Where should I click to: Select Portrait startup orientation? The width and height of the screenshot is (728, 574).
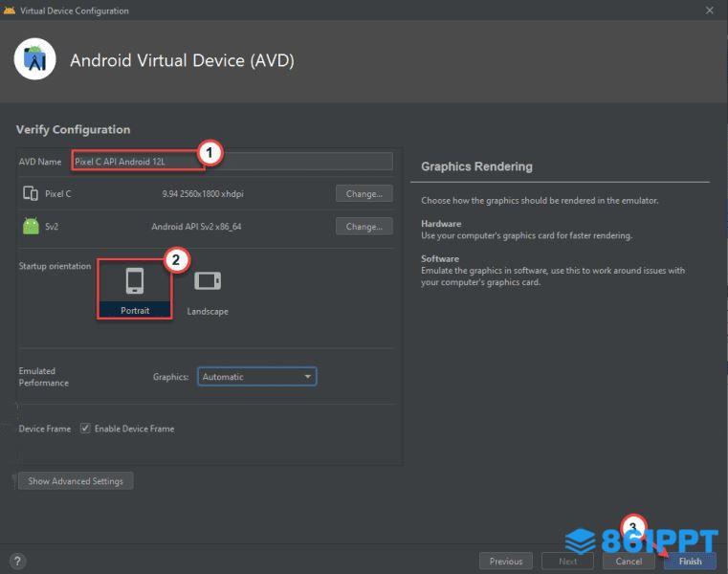tap(135, 289)
